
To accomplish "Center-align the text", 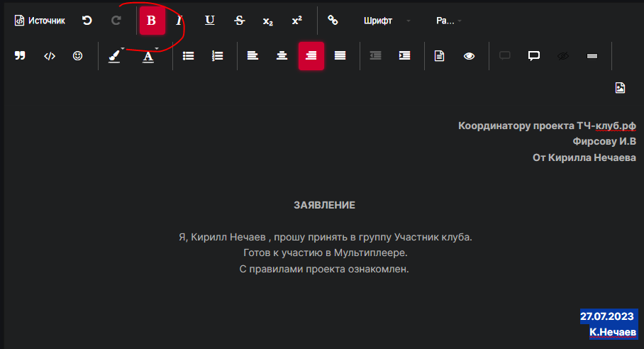I will pyautogui.click(x=282, y=56).
